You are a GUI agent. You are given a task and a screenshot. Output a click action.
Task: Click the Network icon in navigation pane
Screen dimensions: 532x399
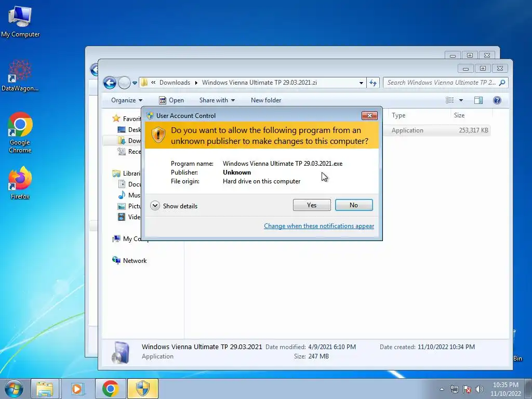(116, 260)
